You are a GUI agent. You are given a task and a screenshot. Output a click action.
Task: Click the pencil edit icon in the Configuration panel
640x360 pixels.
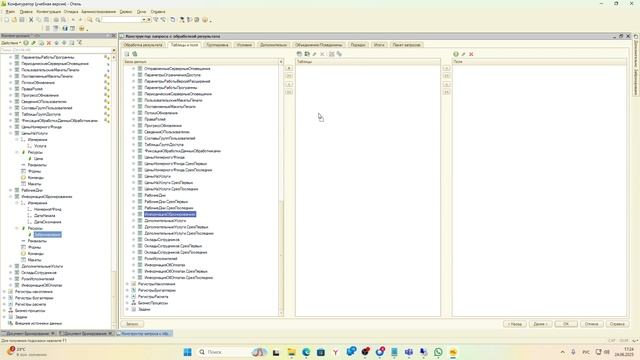(x=33, y=43)
